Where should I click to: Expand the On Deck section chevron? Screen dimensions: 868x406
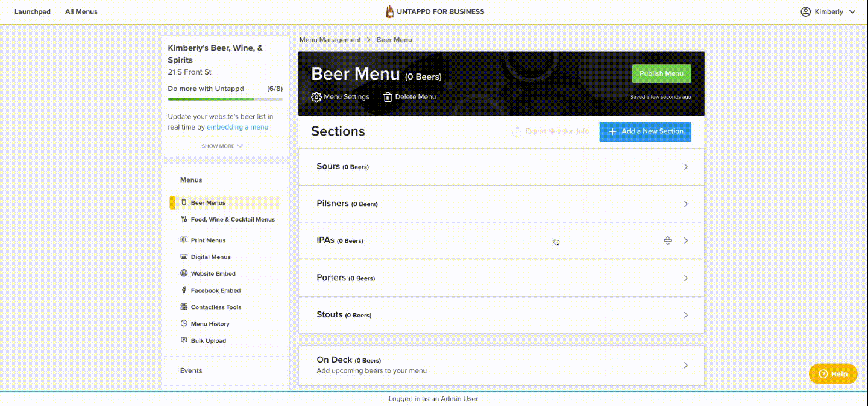(686, 365)
